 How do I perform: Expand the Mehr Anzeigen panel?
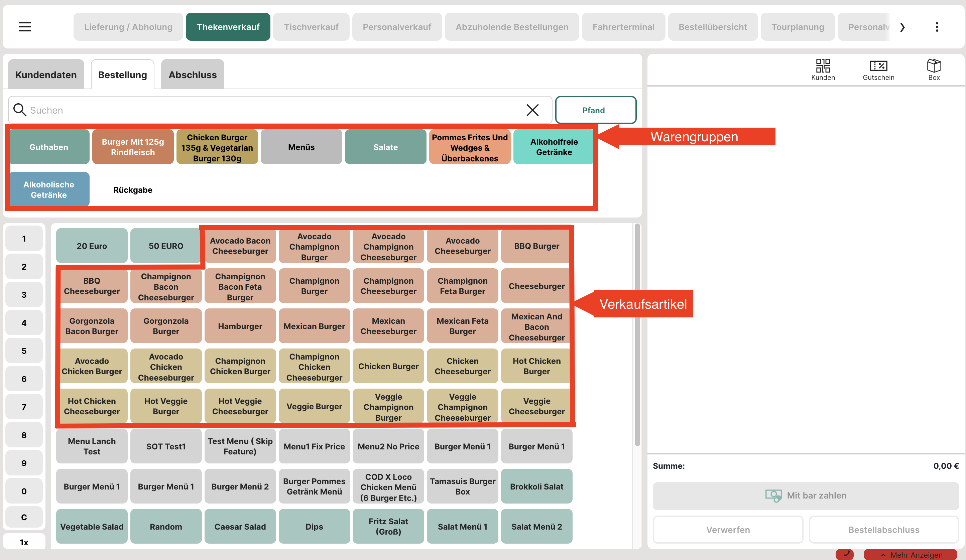point(911,555)
